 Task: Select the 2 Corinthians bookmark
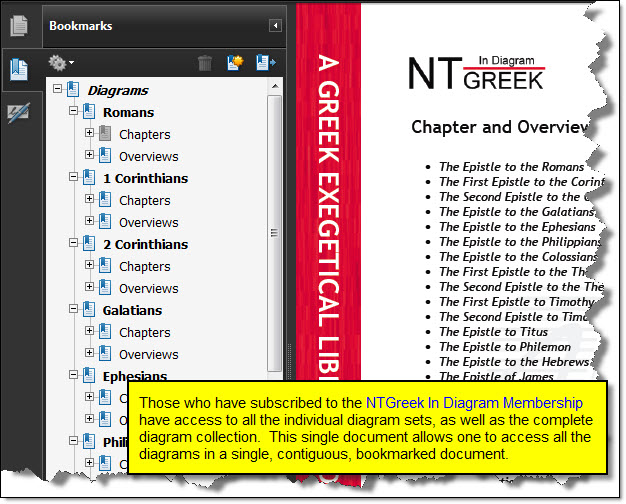tap(144, 244)
